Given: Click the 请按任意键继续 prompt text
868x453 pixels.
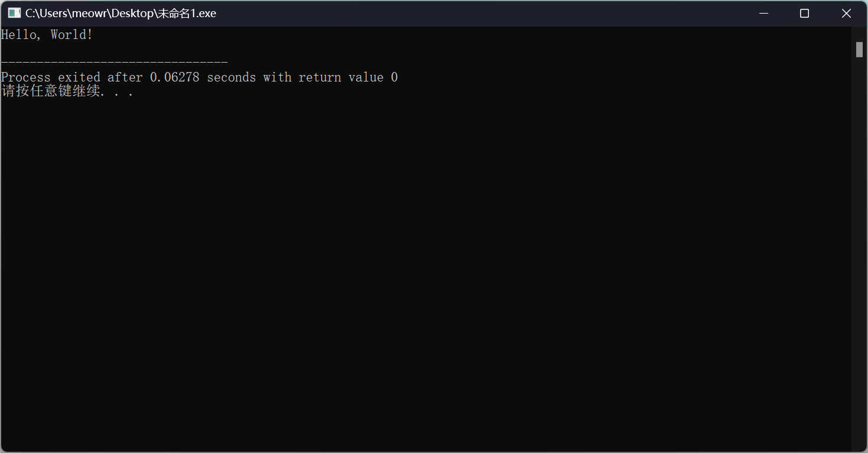Looking at the screenshot, I should point(50,92).
